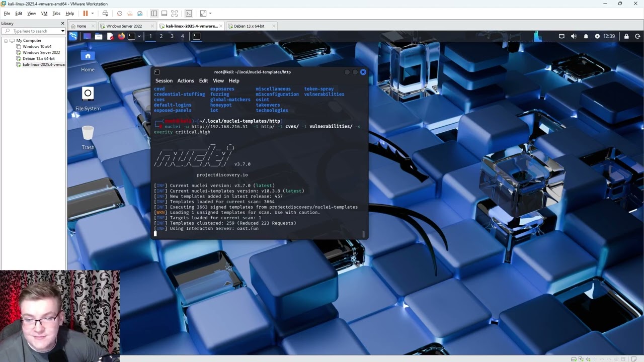This screenshot has width=644, height=362.
Task: Open power options dropdown beside pause button
Action: pyautogui.click(x=92, y=13)
